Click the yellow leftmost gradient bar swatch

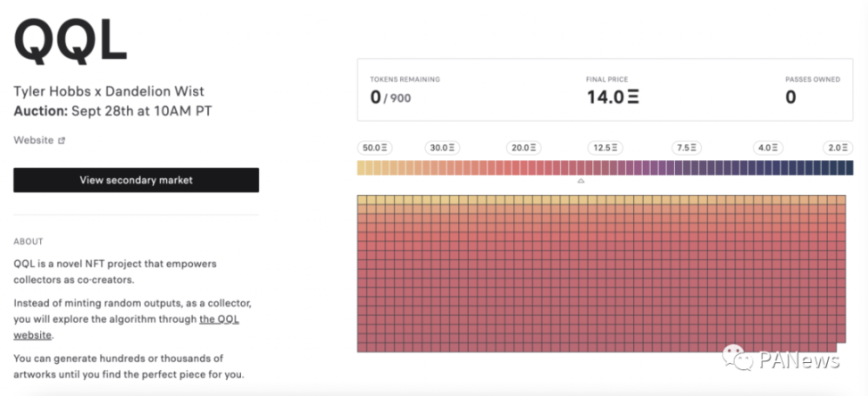tap(361, 168)
